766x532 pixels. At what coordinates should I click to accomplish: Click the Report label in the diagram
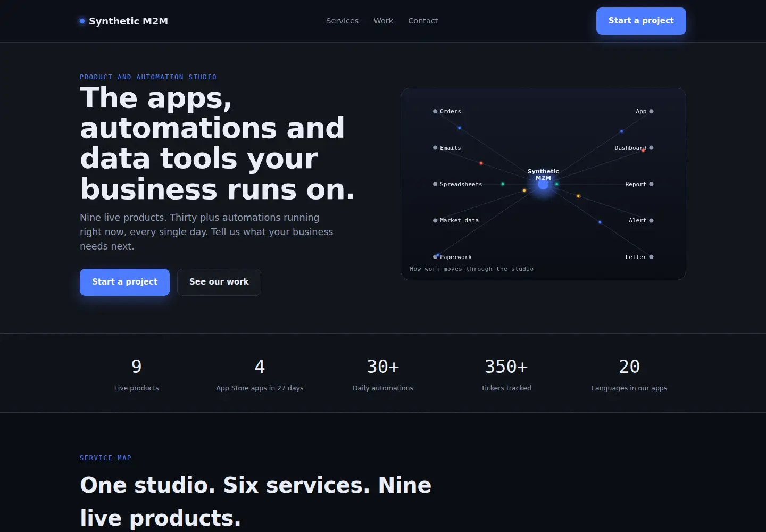pos(636,184)
